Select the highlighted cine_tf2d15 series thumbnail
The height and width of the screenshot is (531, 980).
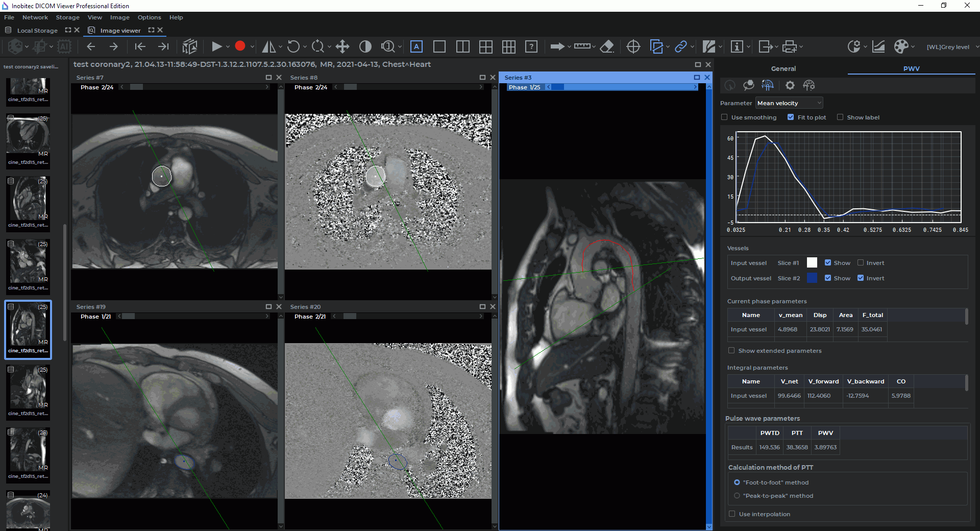pos(28,329)
